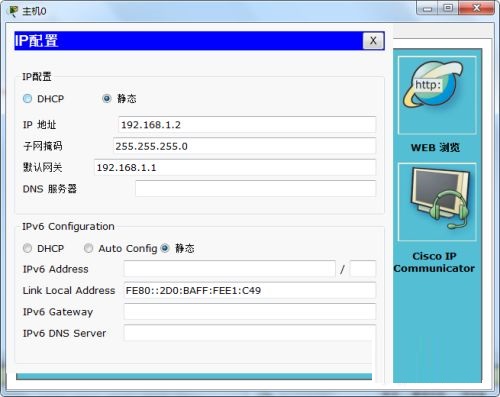Select 静态 radio in IP配置 section
Viewport: 500px width, 397px height.
click(x=107, y=99)
